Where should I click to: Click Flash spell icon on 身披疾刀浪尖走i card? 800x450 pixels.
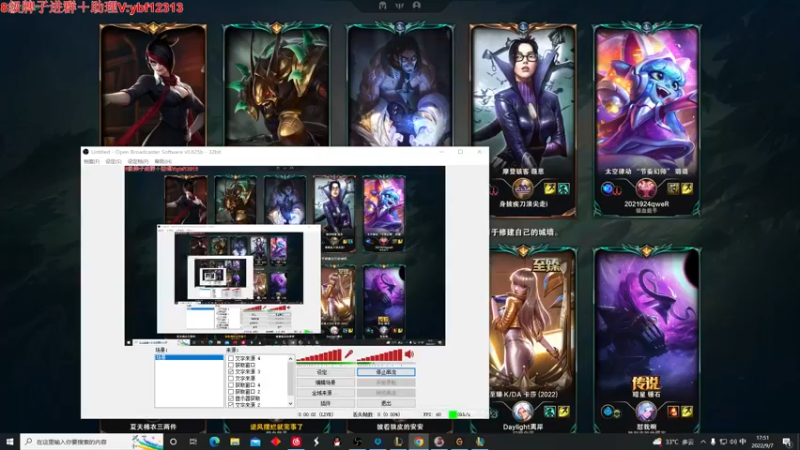549,189
